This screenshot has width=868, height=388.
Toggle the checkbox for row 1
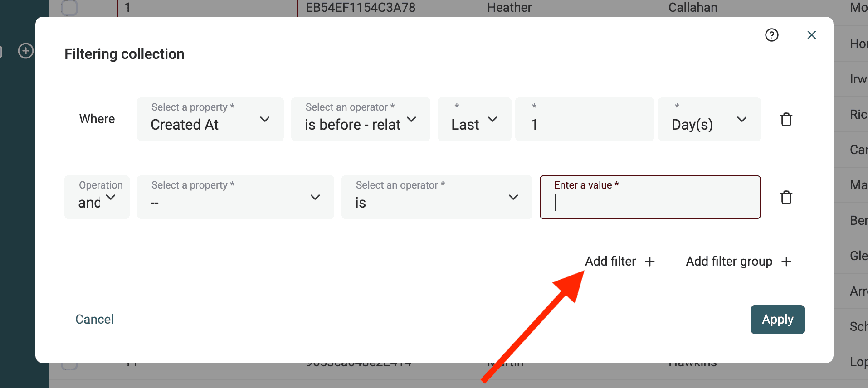[x=69, y=7]
